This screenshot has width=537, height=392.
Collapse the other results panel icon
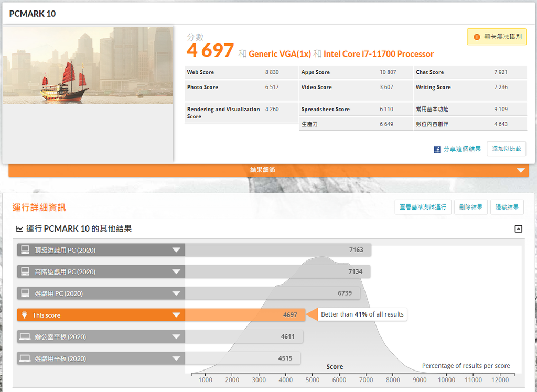pos(519,229)
